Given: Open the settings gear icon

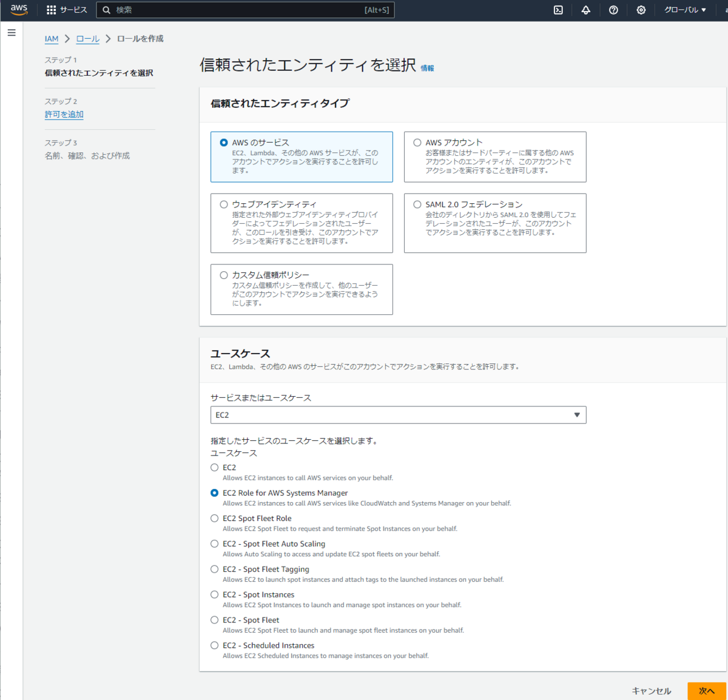Looking at the screenshot, I should click(641, 10).
